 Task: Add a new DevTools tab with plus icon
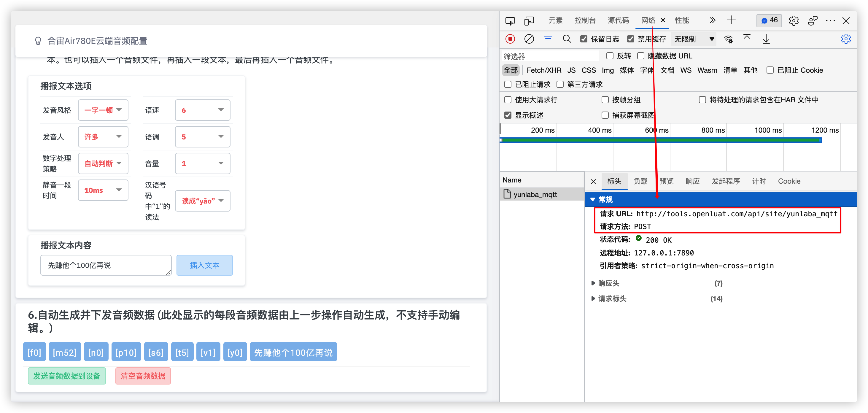click(x=731, y=20)
